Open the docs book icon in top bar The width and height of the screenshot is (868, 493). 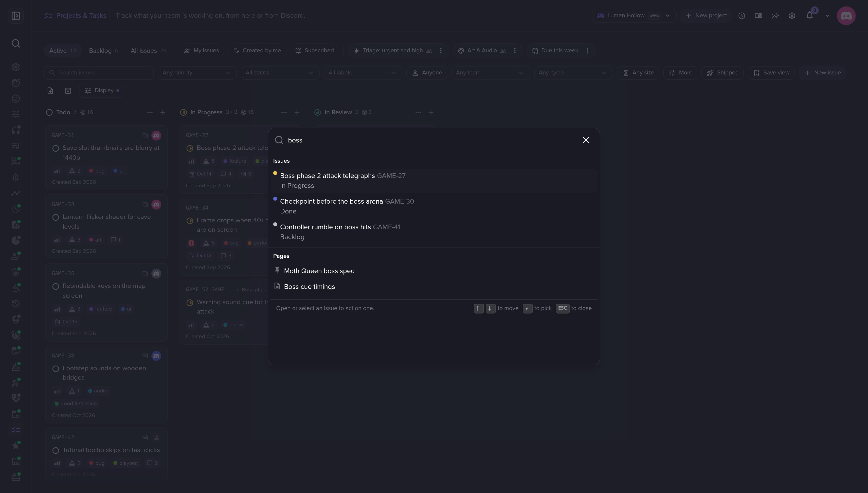point(758,16)
